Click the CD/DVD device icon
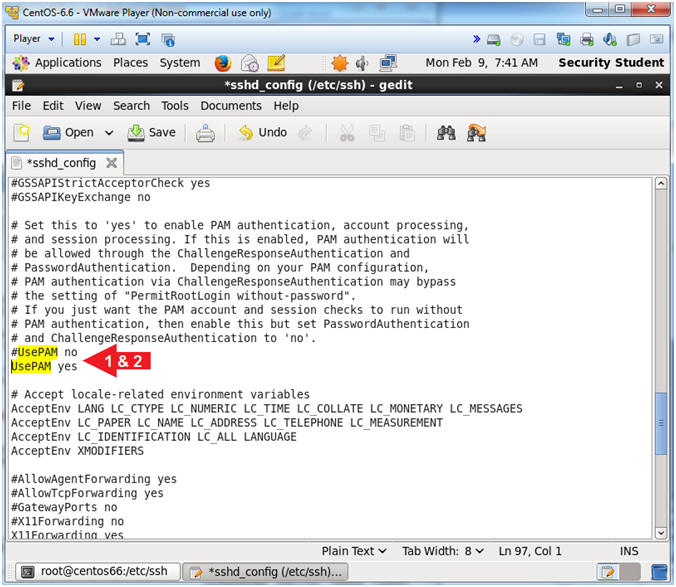Screen dimensions: 676x587 [x=517, y=40]
